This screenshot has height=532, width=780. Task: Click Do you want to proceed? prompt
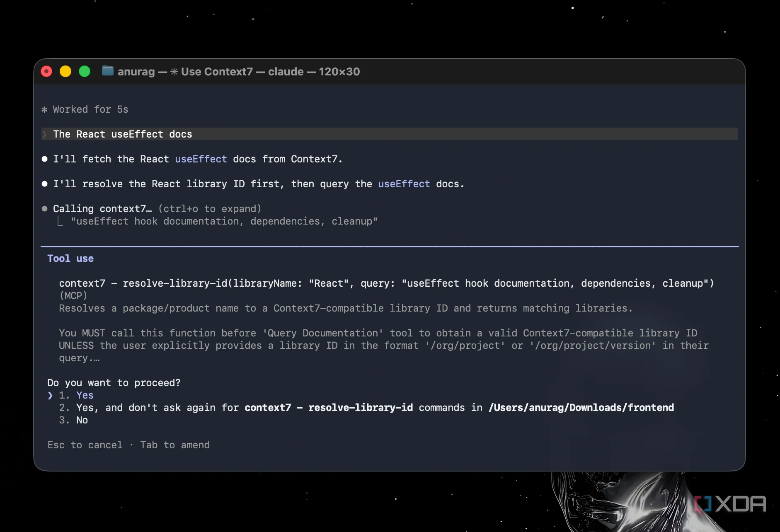114,383
